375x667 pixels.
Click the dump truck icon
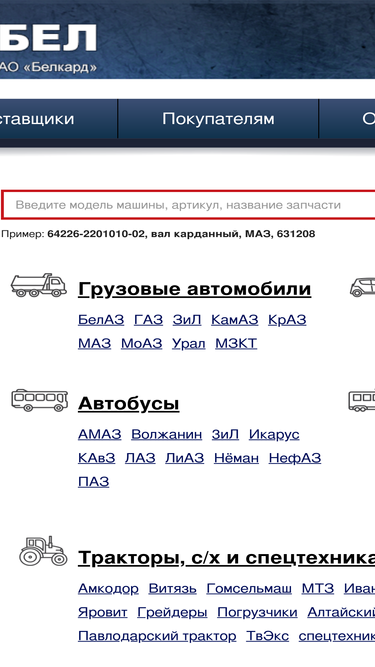[39, 285]
